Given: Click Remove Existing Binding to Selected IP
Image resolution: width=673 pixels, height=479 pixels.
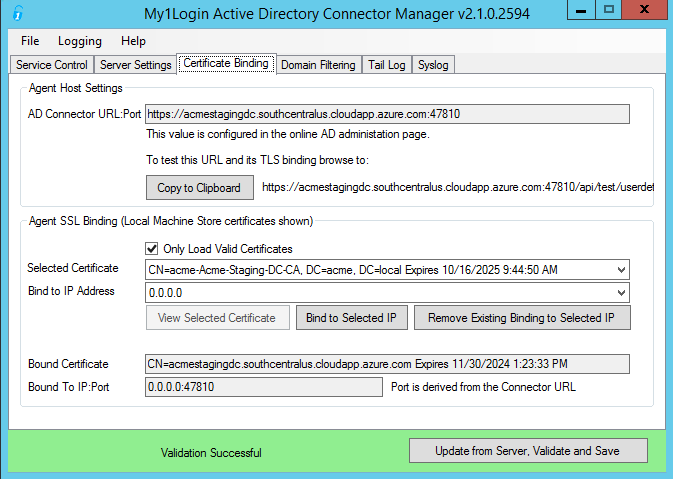Looking at the screenshot, I should [x=522, y=318].
